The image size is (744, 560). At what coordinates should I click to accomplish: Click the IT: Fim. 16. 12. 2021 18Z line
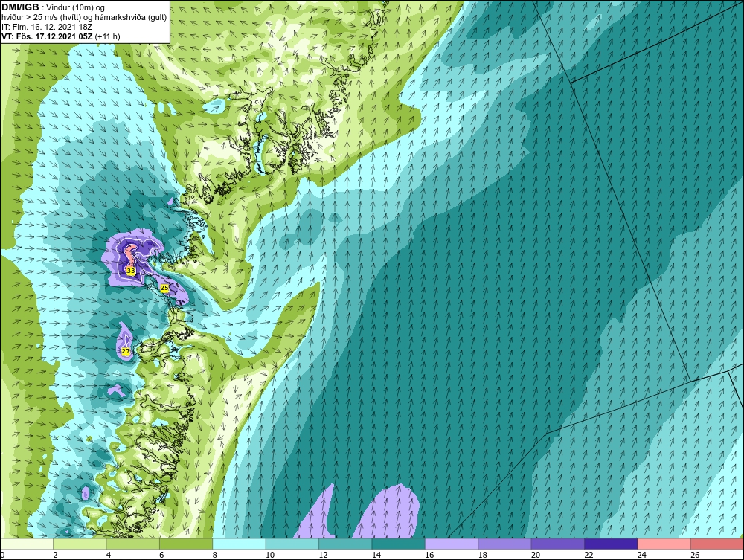tap(47, 27)
